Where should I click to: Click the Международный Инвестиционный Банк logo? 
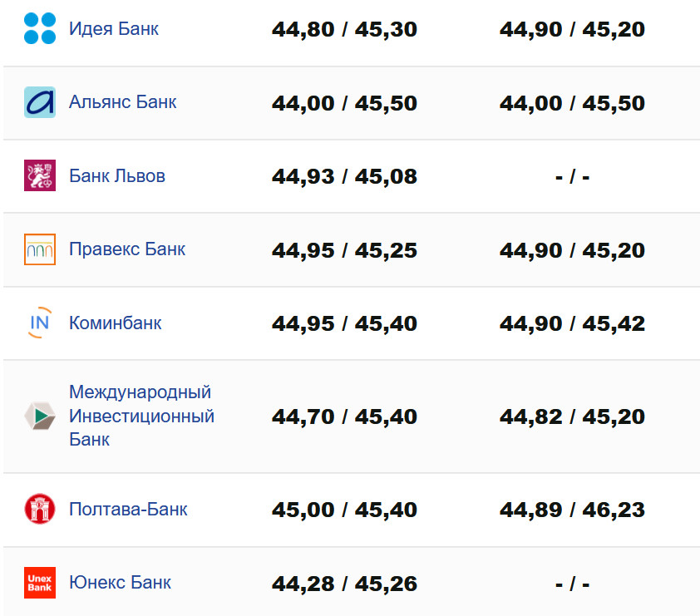coord(40,416)
